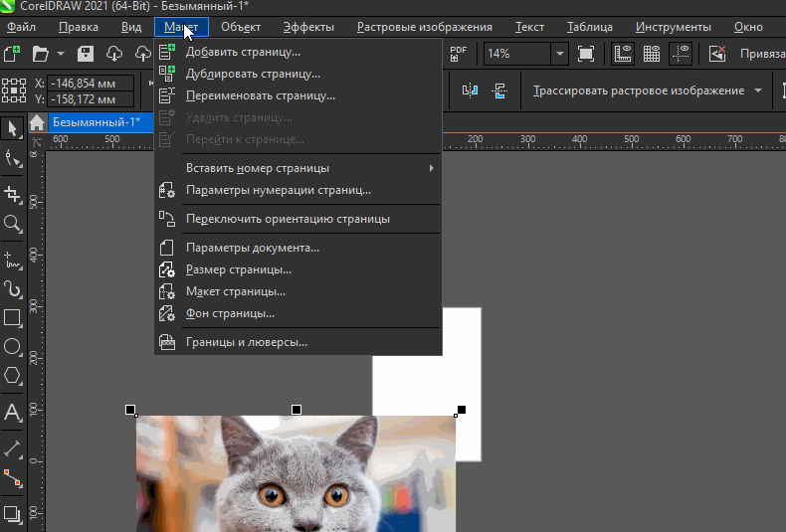This screenshot has width=786, height=532.
Task: Toggle the document grid display
Action: [x=651, y=53]
